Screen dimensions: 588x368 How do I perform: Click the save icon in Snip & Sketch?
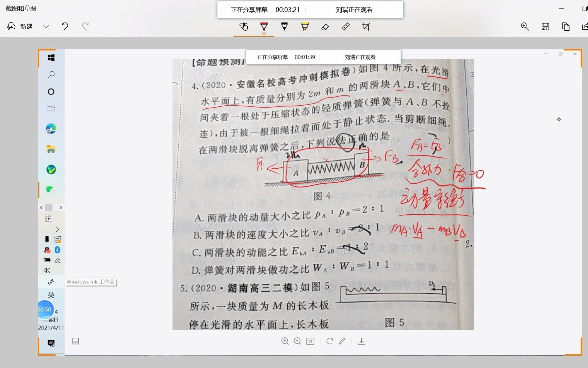[545, 26]
